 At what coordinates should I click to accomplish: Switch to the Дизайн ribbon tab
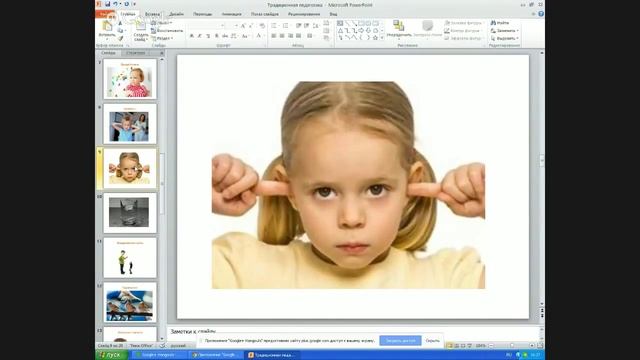[x=176, y=14]
